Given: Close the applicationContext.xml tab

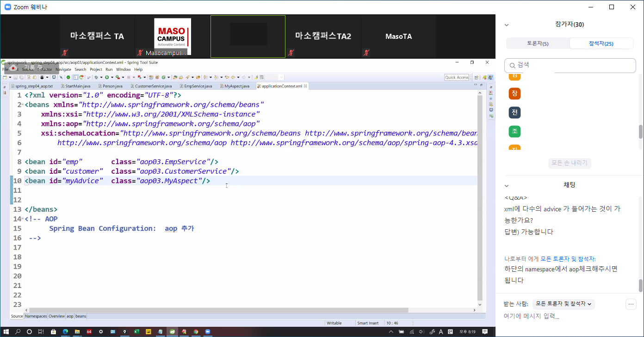Looking at the screenshot, I should tap(305, 86).
